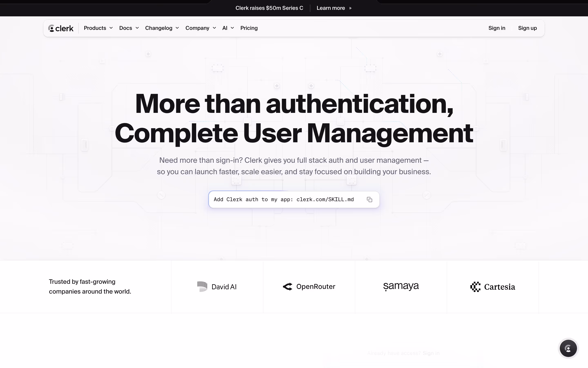Click the Clerk logo in navbar
This screenshot has width=588, height=368.
pos(61,28)
